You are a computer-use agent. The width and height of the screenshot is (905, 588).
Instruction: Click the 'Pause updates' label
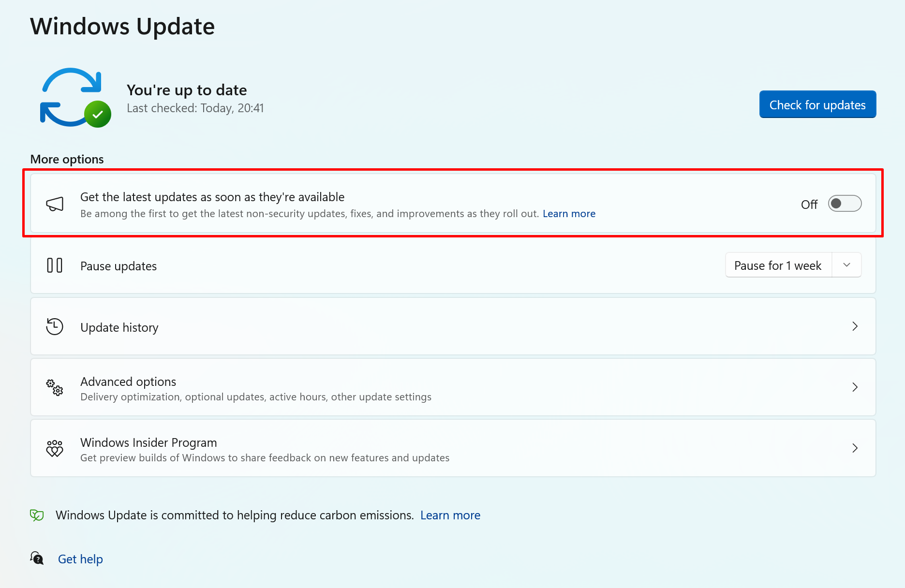click(119, 266)
